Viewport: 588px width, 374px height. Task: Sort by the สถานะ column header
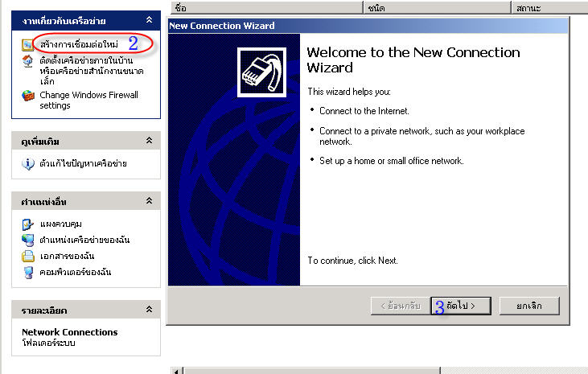(x=549, y=7)
